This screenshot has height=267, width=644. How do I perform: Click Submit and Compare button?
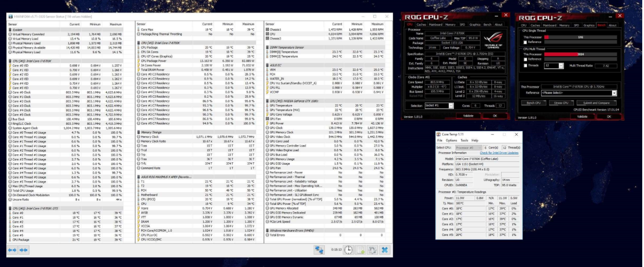click(x=596, y=103)
